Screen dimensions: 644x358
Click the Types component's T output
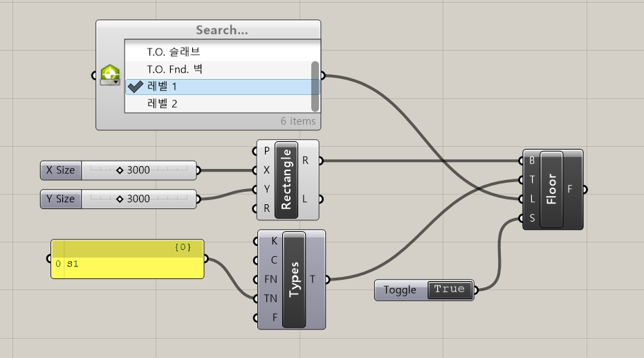click(313, 279)
